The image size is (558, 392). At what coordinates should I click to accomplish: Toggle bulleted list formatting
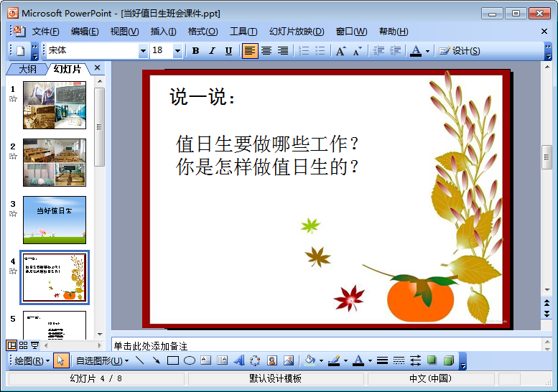(320, 51)
